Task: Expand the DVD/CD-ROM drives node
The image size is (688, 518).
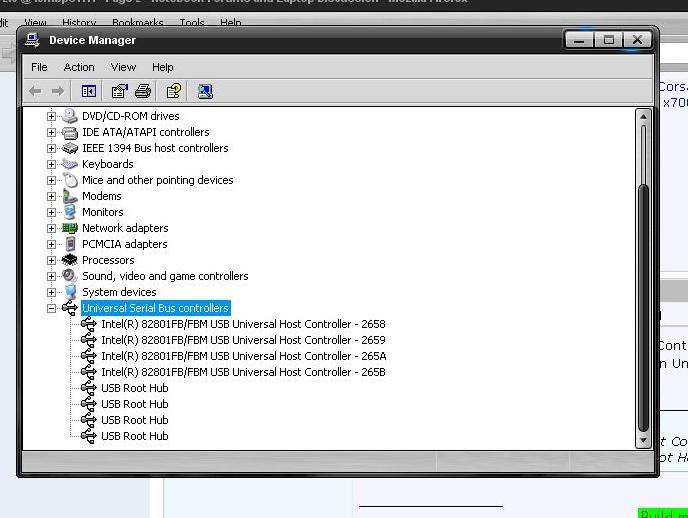Action: coord(51,116)
